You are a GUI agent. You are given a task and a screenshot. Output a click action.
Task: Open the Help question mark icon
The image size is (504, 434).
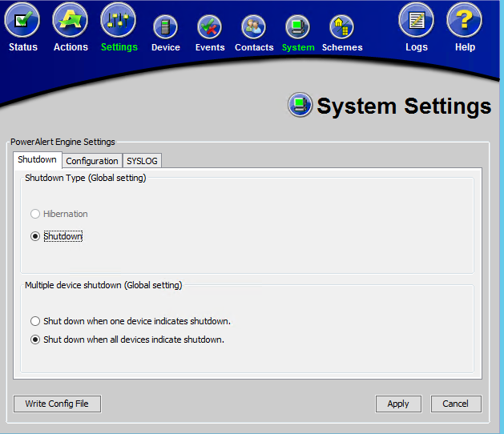pyautogui.click(x=465, y=20)
